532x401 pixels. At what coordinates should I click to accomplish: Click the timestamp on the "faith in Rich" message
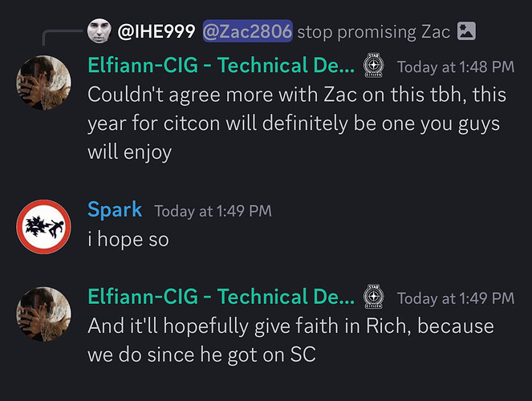tap(456, 298)
